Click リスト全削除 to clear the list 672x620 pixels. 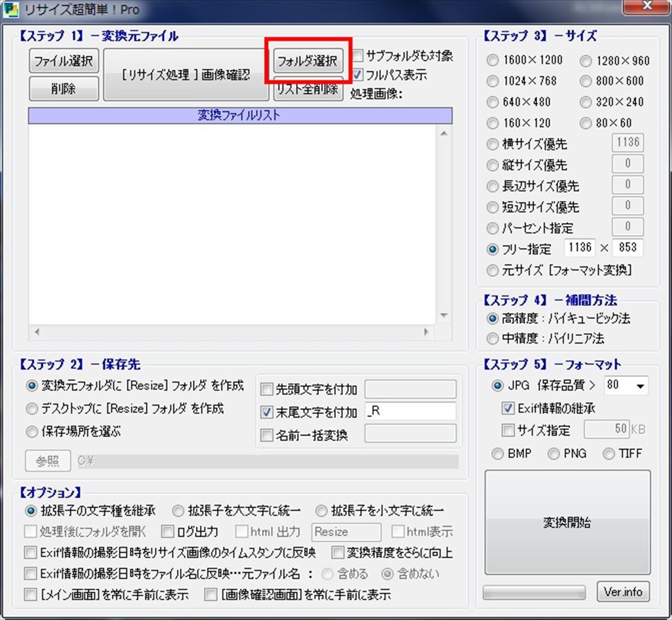click(x=308, y=90)
